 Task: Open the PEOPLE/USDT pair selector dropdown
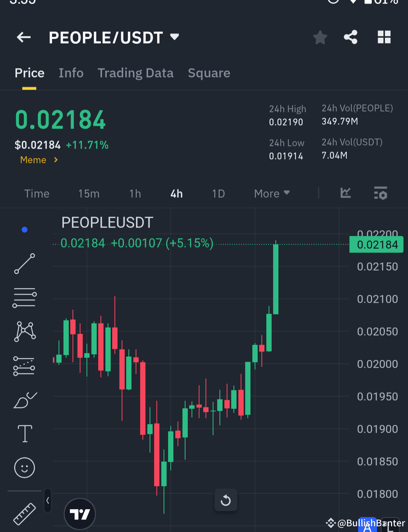point(175,37)
